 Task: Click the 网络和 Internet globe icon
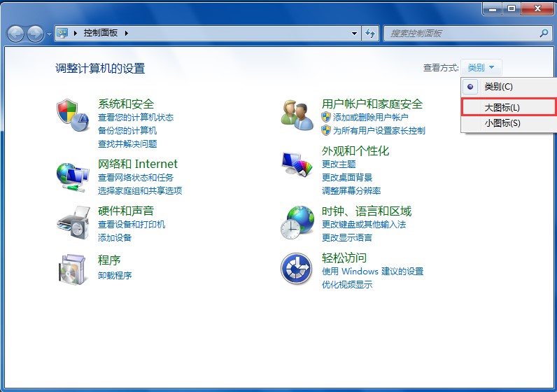pyautogui.click(x=73, y=176)
